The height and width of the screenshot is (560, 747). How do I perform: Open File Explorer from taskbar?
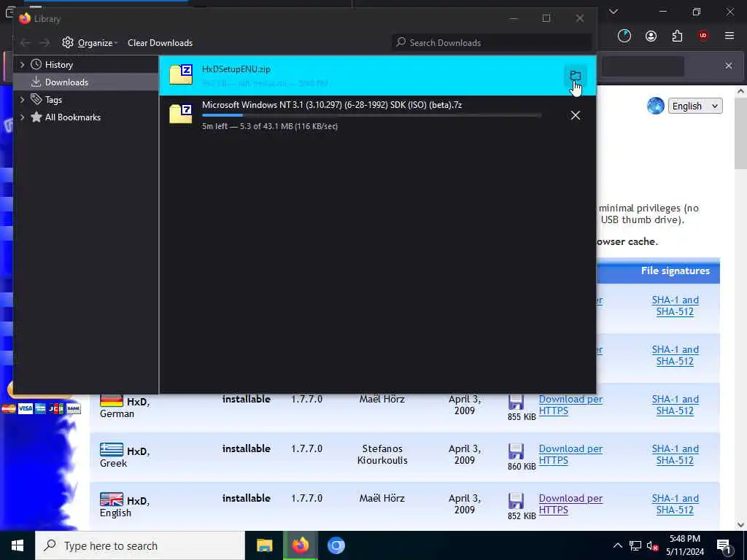pyautogui.click(x=264, y=545)
